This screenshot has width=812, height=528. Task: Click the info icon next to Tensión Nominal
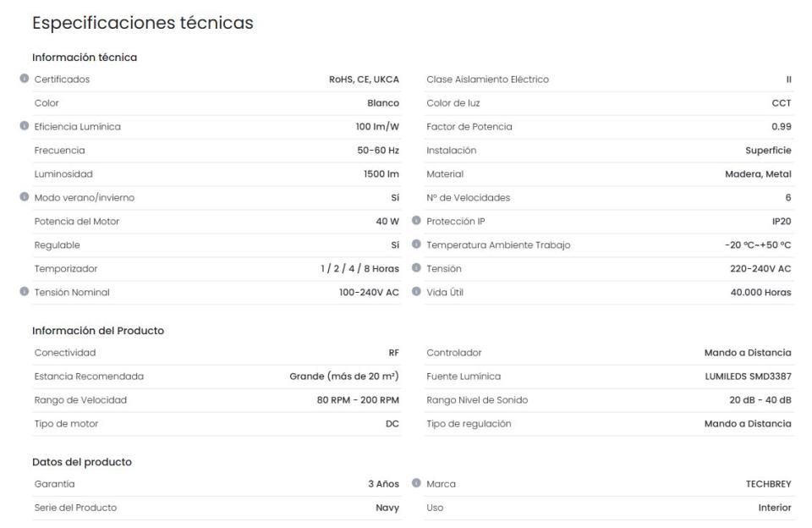click(25, 291)
